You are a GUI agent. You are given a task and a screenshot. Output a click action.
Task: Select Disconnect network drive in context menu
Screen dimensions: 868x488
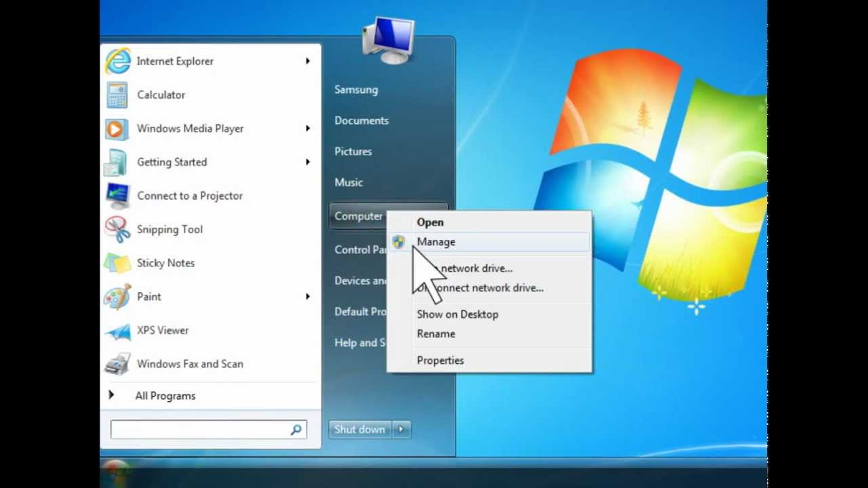click(490, 288)
